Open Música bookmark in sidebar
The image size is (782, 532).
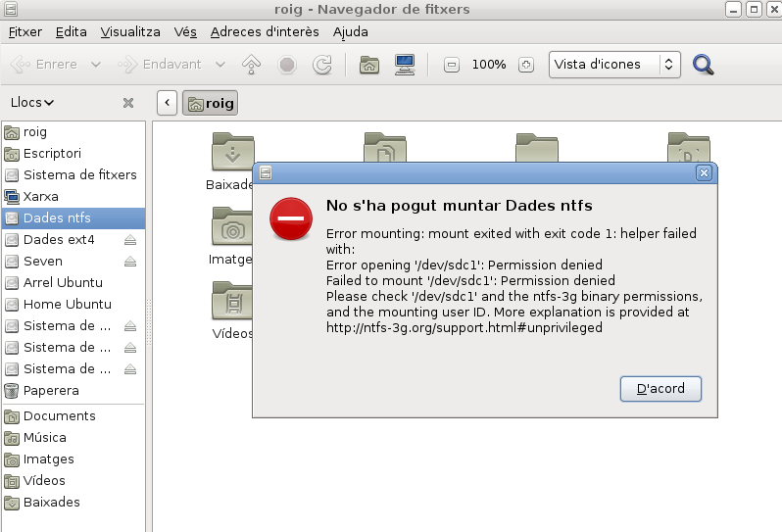pyautogui.click(x=73, y=437)
